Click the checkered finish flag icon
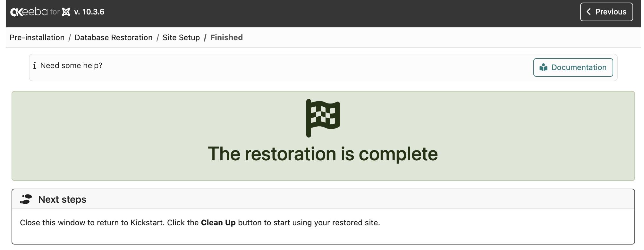The height and width of the screenshot is (250, 644). pos(323,118)
